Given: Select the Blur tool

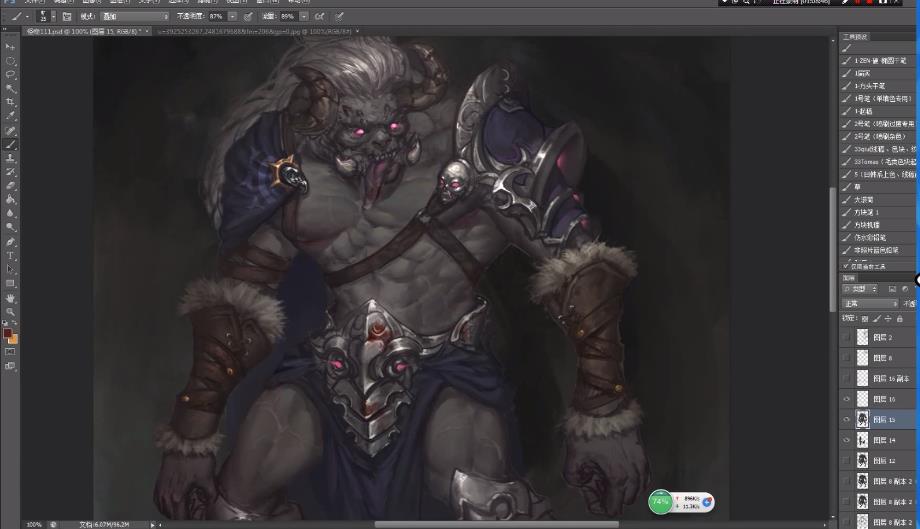Looking at the screenshot, I should coord(10,213).
